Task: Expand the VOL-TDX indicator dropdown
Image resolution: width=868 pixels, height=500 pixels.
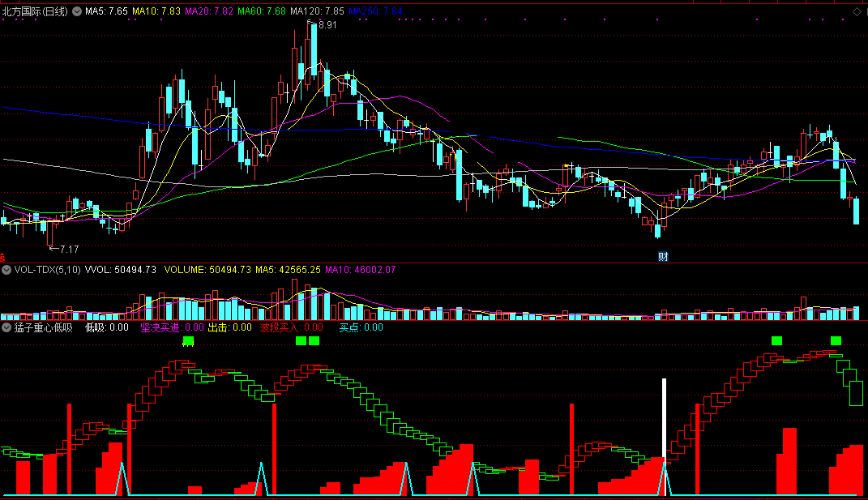Action: click(6, 270)
